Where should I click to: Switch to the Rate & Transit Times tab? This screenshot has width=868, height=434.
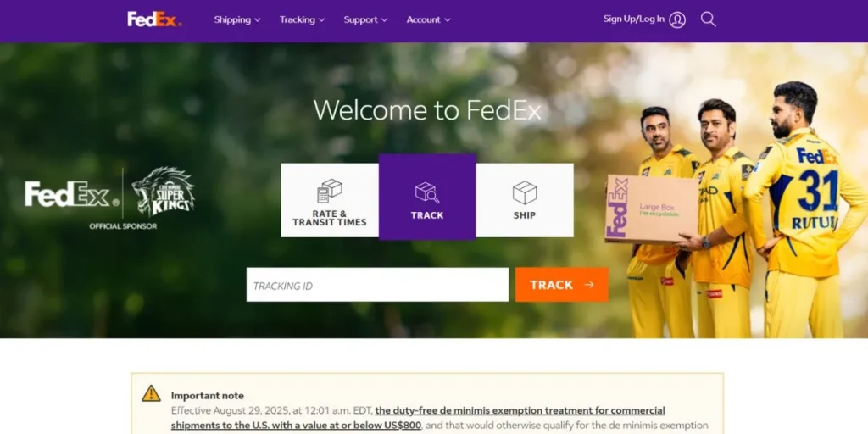click(330, 200)
